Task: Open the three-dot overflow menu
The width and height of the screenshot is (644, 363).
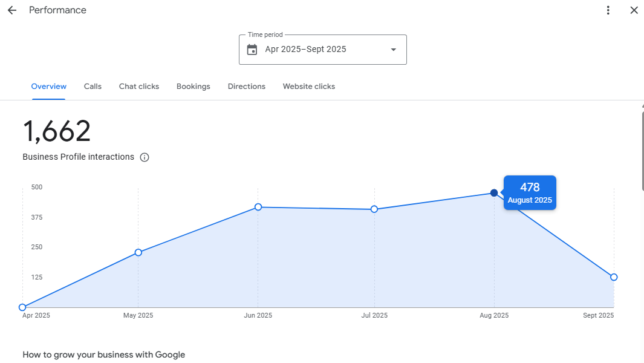Action: tap(608, 10)
